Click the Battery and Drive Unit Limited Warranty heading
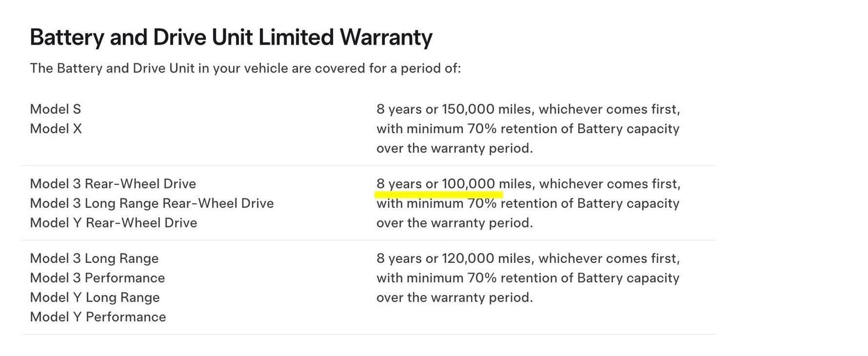The height and width of the screenshot is (356, 868). click(231, 38)
